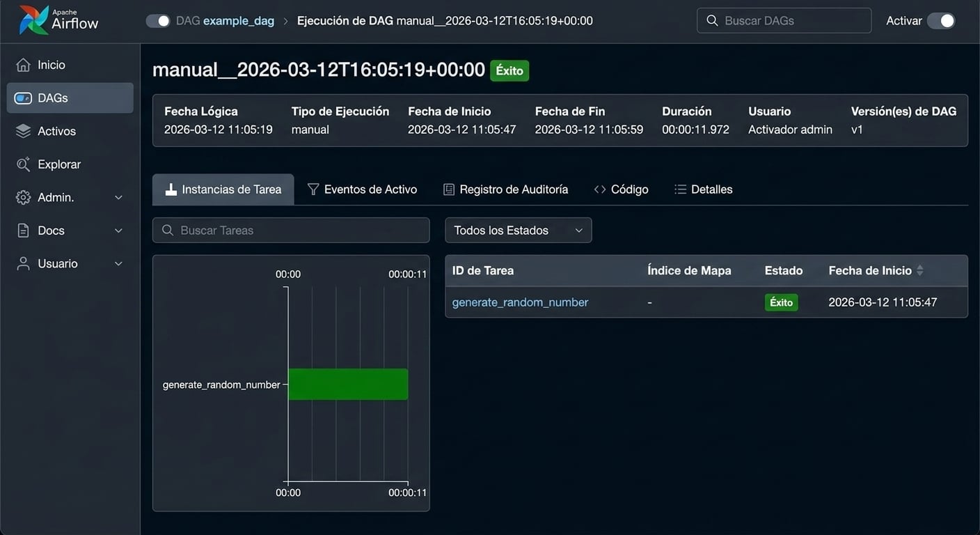Expand the Admin. menu chevron

point(118,198)
